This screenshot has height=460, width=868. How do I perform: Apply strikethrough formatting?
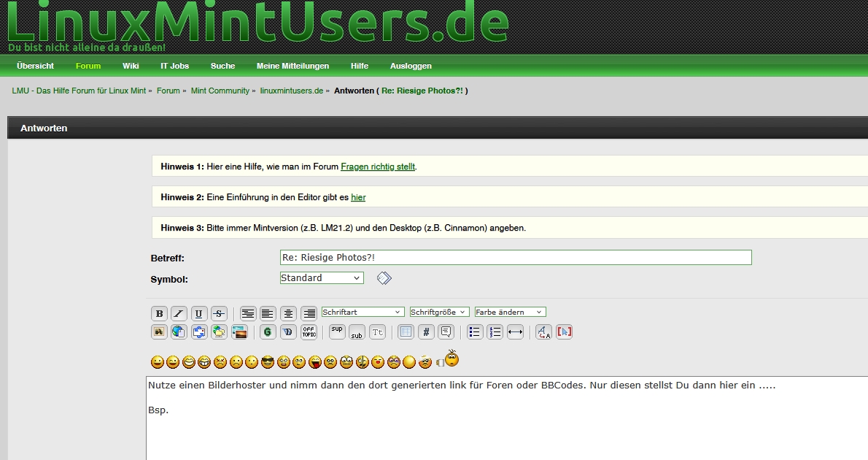[219, 313]
